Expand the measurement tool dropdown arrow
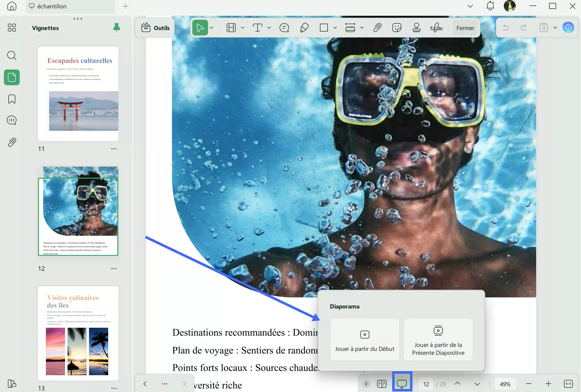581x392 pixels. tap(362, 28)
